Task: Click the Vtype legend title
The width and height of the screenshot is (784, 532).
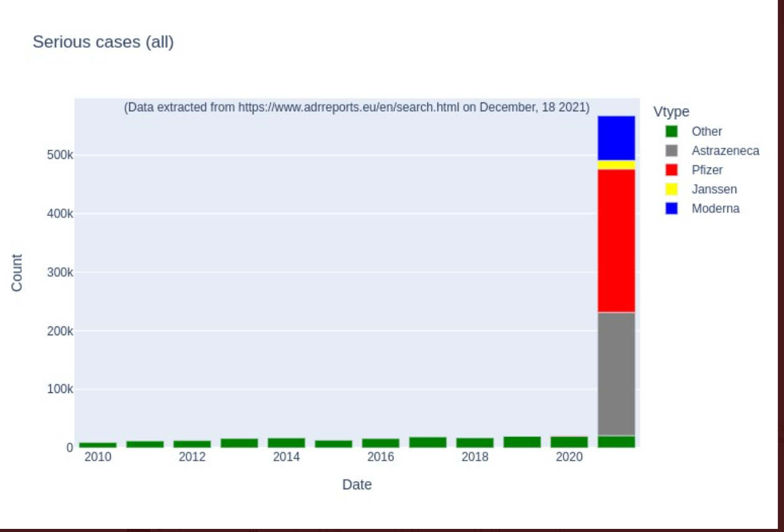Action: [671, 112]
